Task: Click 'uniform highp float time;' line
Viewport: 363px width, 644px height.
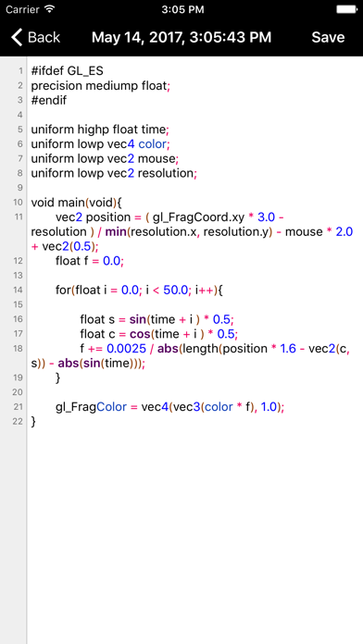Action: (100, 130)
